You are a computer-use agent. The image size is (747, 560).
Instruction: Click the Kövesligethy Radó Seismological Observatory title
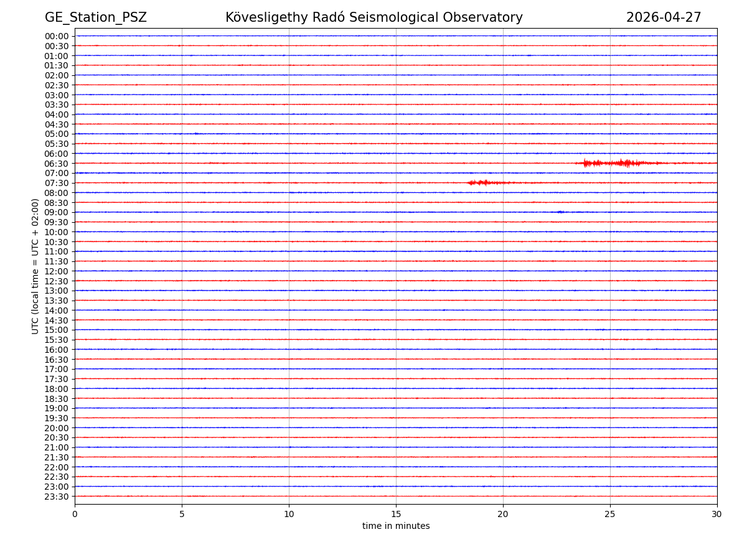click(x=374, y=18)
